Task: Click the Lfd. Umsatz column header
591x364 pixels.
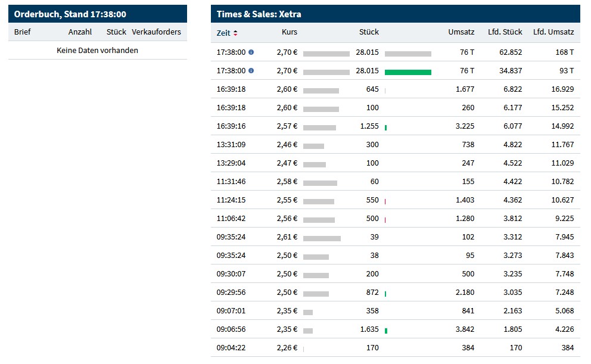Action: coord(553,32)
